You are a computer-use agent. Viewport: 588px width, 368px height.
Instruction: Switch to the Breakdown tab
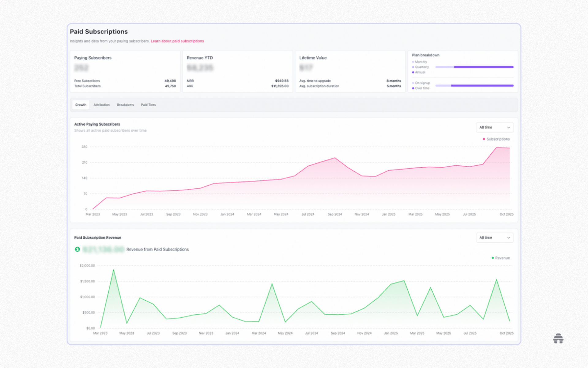click(x=125, y=105)
